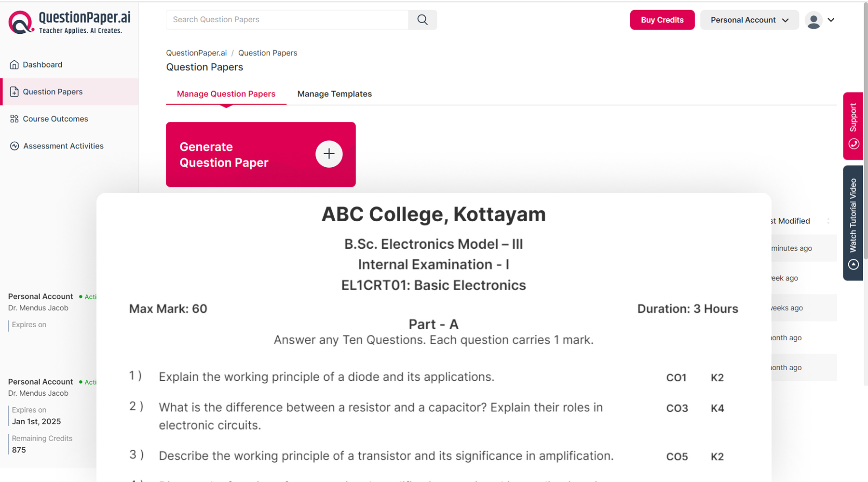868x482 pixels.
Task: Click the Question Papers sidebar icon
Action: pyautogui.click(x=14, y=92)
